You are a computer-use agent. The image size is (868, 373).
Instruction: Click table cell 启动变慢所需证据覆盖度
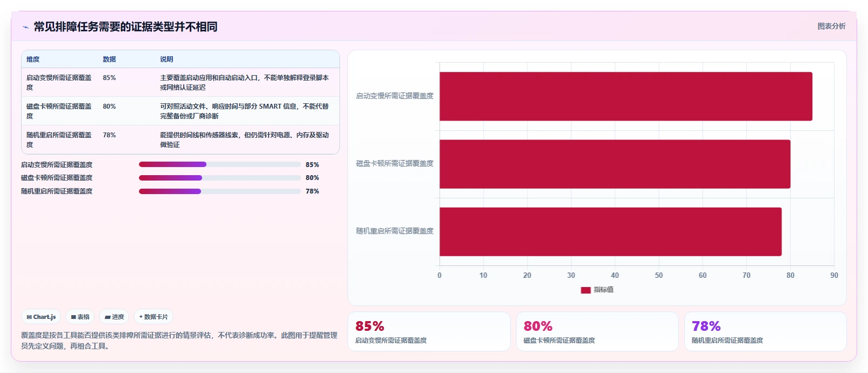point(59,82)
